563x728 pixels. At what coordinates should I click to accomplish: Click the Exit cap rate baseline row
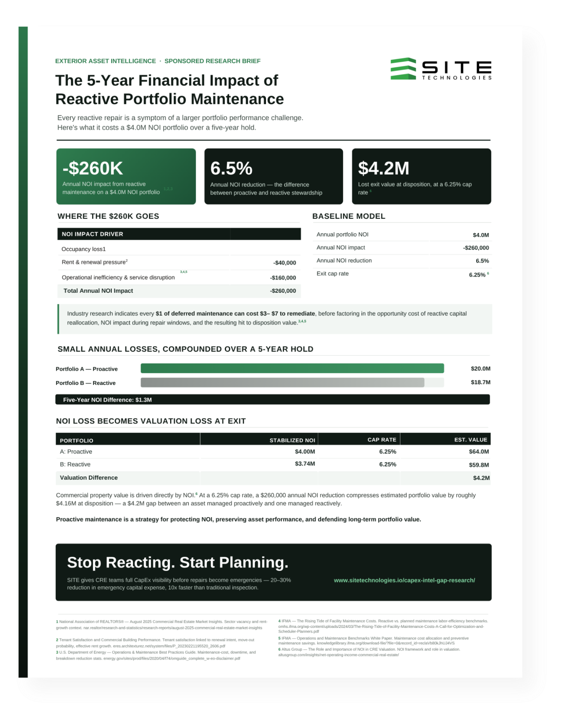pyautogui.click(x=403, y=274)
